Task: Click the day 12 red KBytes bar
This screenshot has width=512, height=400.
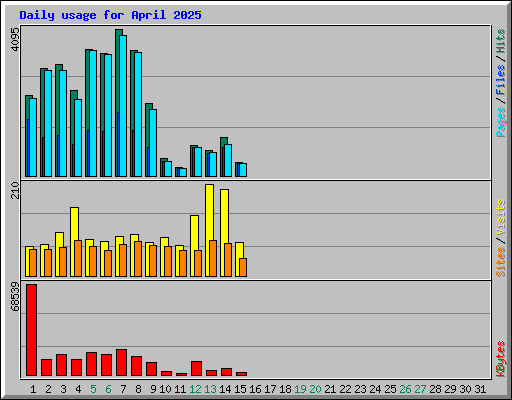Action: [197, 369]
